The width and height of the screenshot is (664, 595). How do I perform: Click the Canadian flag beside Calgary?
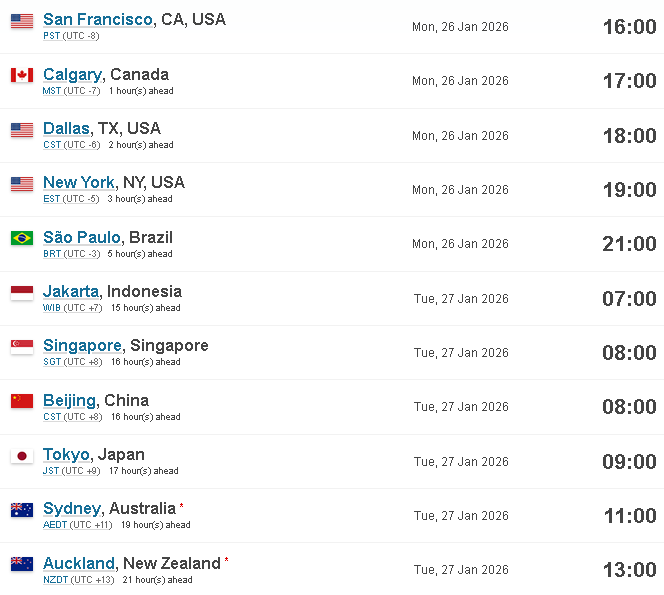coord(22,75)
